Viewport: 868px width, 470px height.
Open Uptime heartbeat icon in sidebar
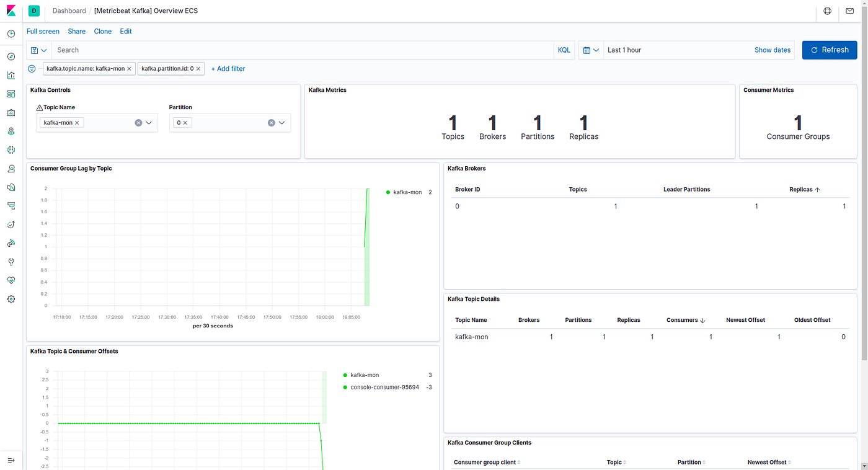pyautogui.click(x=11, y=280)
